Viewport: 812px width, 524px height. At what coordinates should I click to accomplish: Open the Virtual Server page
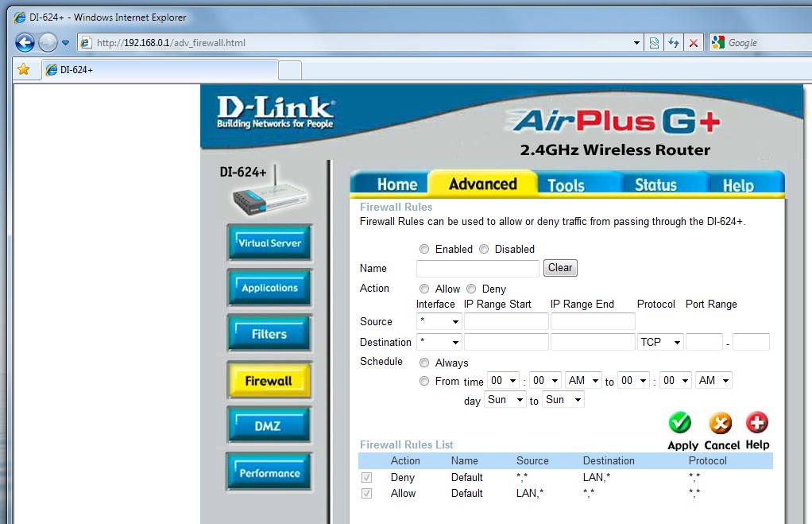[x=269, y=243]
